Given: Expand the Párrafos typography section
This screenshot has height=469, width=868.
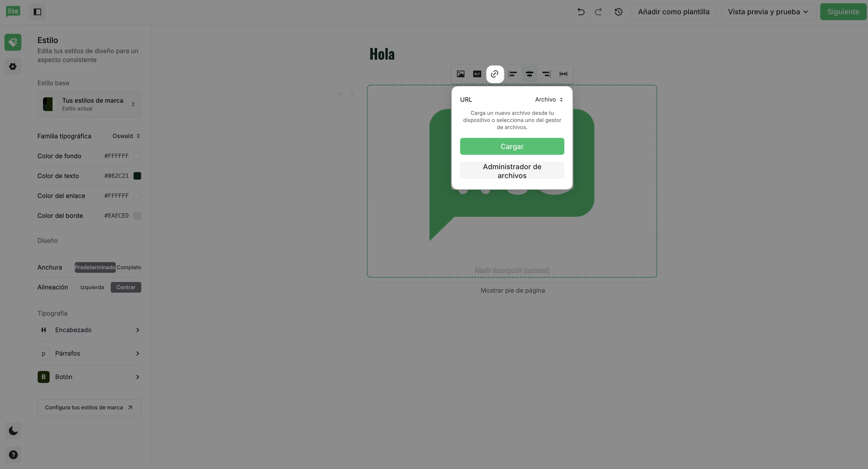Looking at the screenshot, I should coord(89,354).
